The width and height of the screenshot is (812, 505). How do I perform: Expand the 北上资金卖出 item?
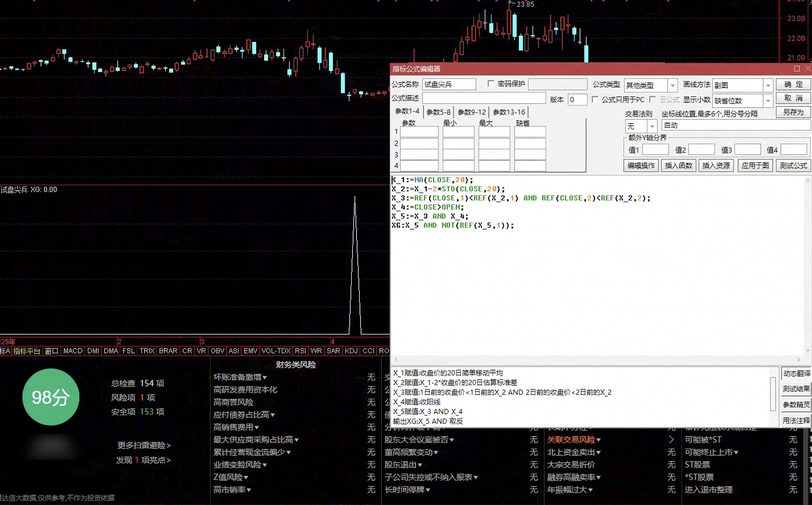pos(574,452)
